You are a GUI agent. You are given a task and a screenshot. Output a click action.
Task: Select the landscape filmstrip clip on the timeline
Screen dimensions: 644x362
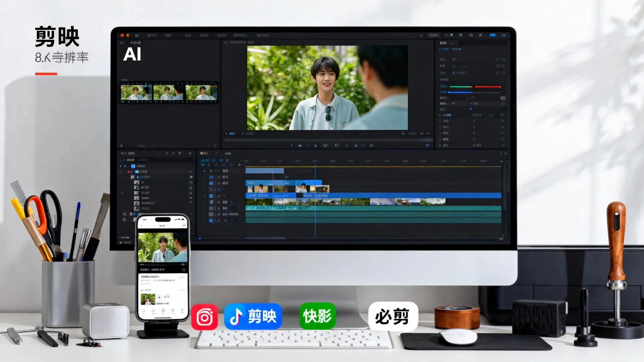click(345, 201)
